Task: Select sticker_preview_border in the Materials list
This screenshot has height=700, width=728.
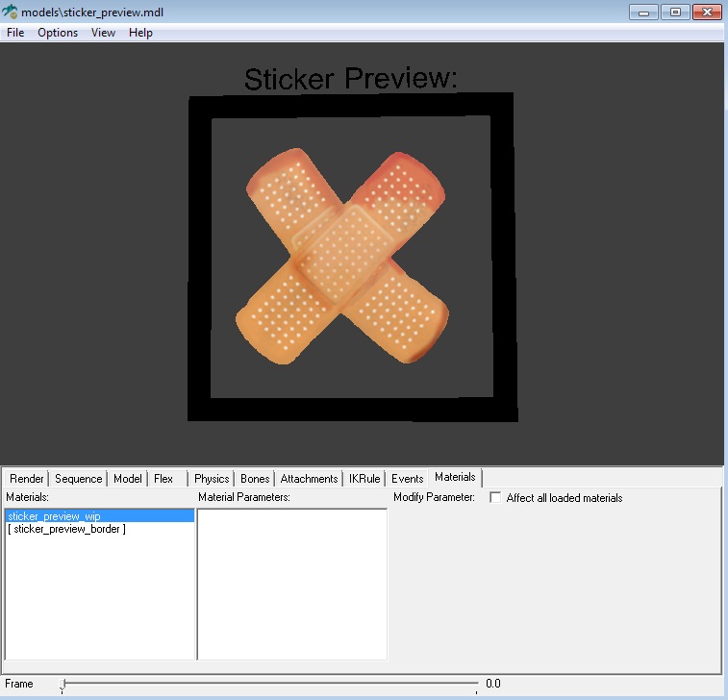Action: [100, 529]
